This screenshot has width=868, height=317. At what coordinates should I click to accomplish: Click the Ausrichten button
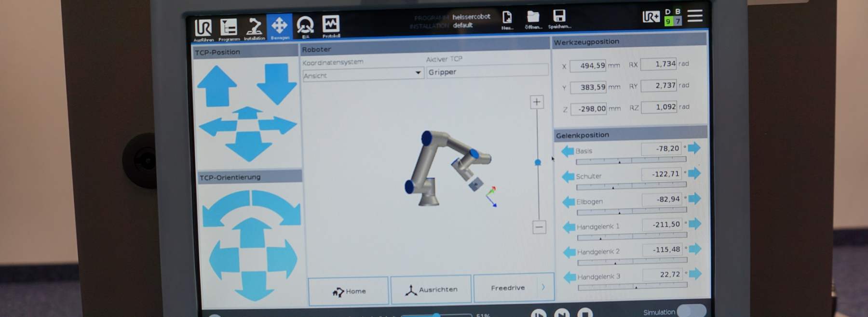pos(431,290)
